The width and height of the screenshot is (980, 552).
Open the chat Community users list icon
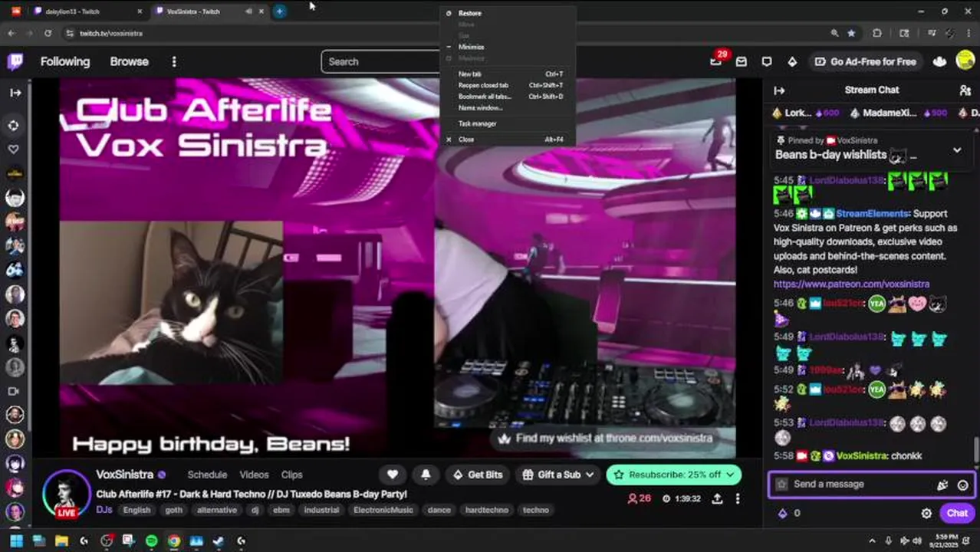point(965,90)
